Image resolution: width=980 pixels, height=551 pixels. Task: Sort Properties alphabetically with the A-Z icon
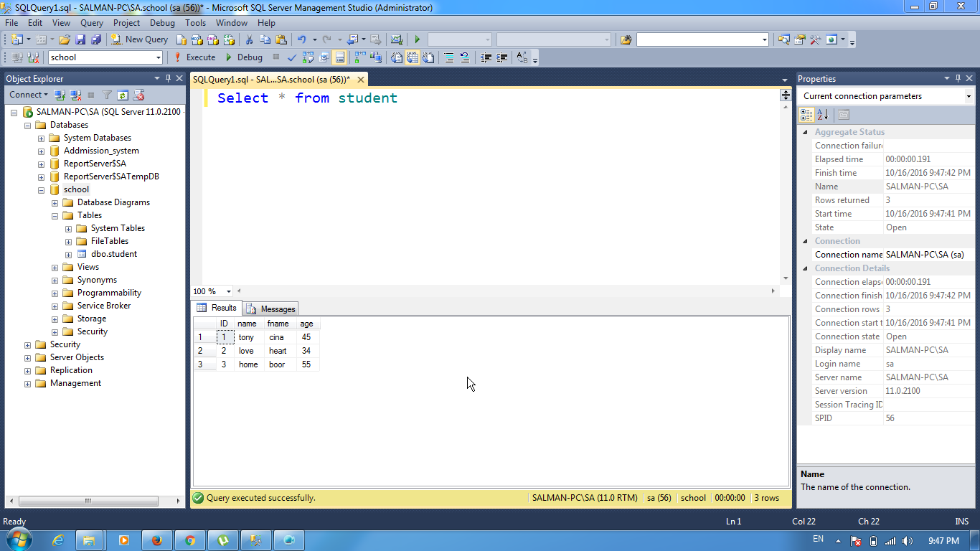point(822,115)
